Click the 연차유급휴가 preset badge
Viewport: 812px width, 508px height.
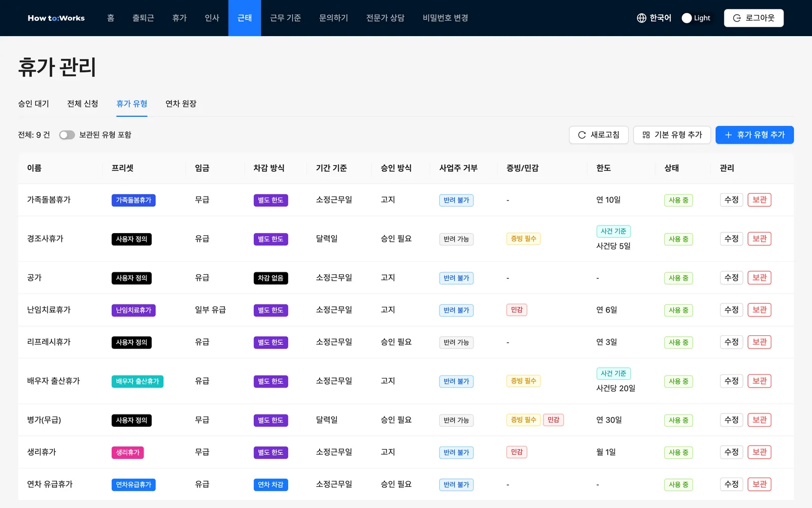pyautogui.click(x=133, y=485)
